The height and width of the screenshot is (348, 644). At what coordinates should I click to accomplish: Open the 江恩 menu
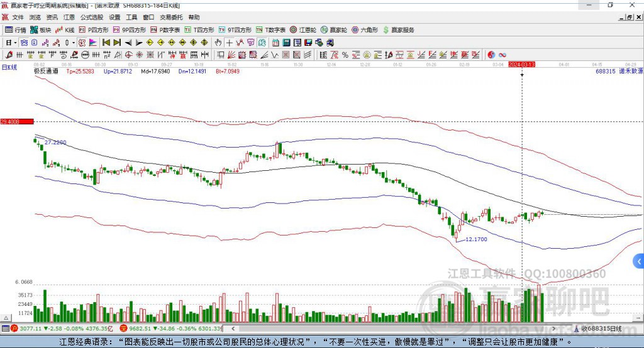point(69,17)
